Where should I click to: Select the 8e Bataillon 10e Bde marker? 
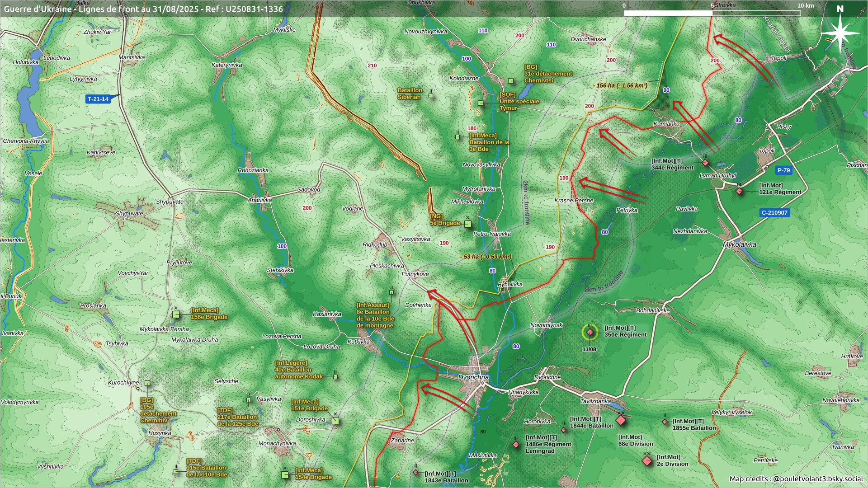tap(392, 292)
